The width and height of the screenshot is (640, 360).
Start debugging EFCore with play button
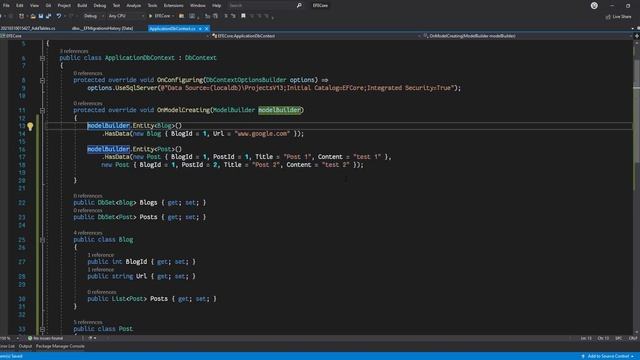coord(159,16)
